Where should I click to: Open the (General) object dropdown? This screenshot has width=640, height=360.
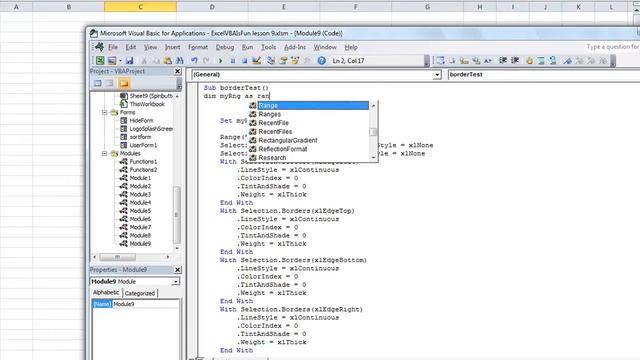[x=437, y=75]
